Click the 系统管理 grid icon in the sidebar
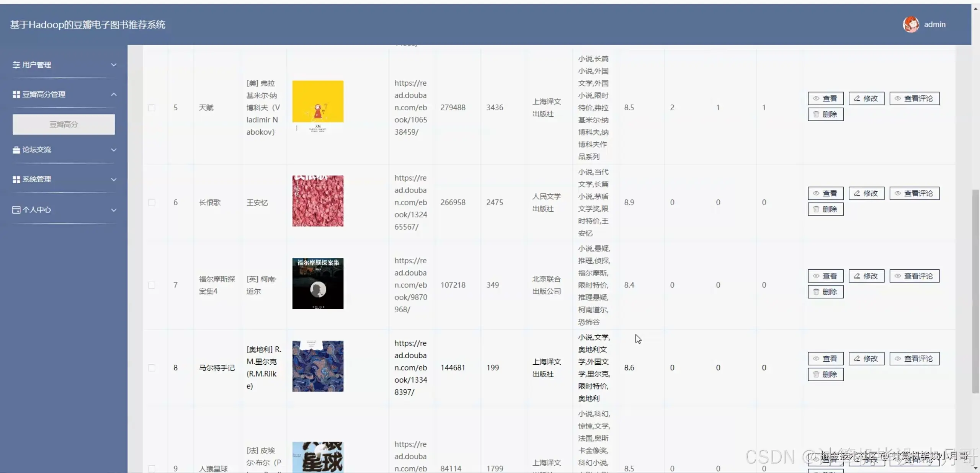 16,179
